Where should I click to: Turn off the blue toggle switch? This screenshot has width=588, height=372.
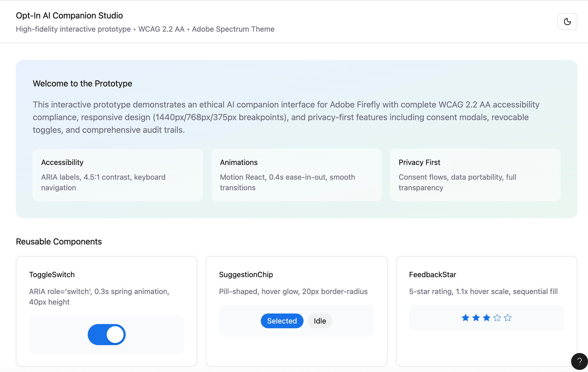pos(107,334)
